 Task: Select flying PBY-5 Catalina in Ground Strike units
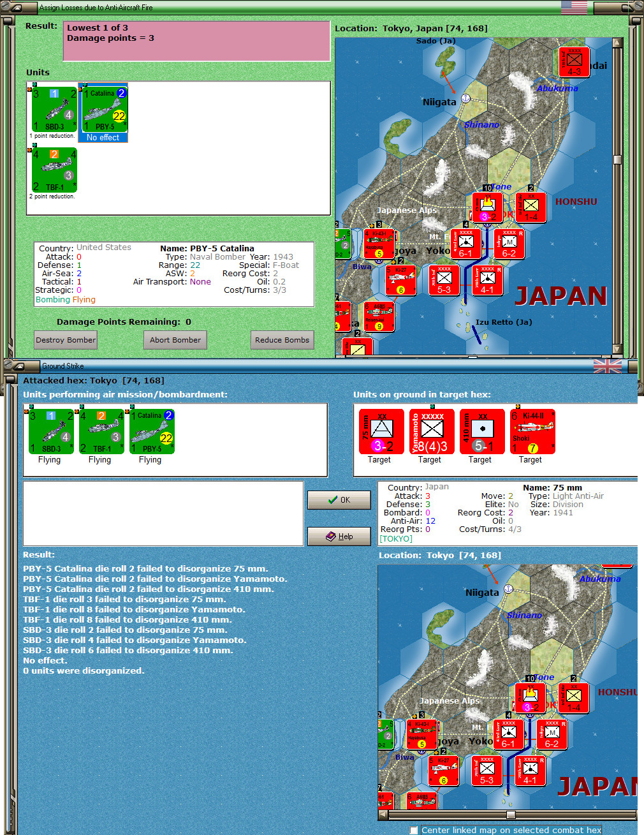151,432
